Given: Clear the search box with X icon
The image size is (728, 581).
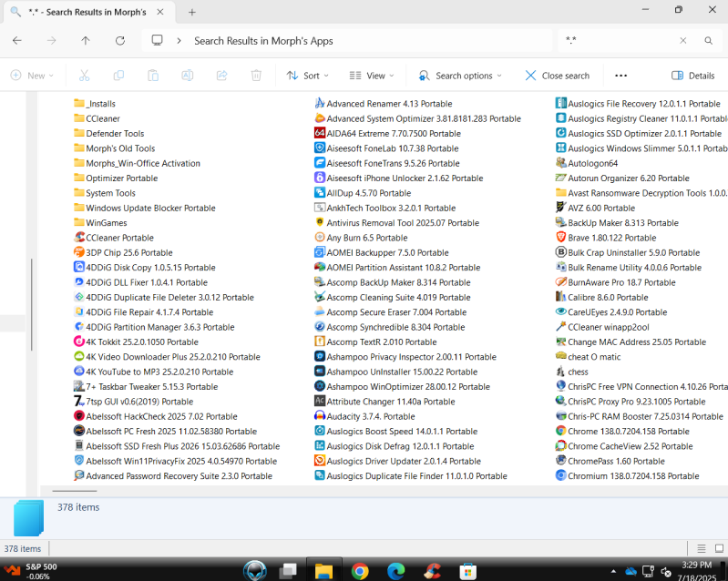Looking at the screenshot, I should click(683, 41).
